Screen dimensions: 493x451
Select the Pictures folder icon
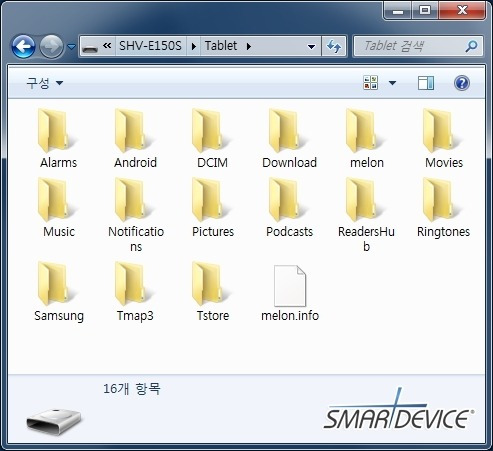pos(212,200)
